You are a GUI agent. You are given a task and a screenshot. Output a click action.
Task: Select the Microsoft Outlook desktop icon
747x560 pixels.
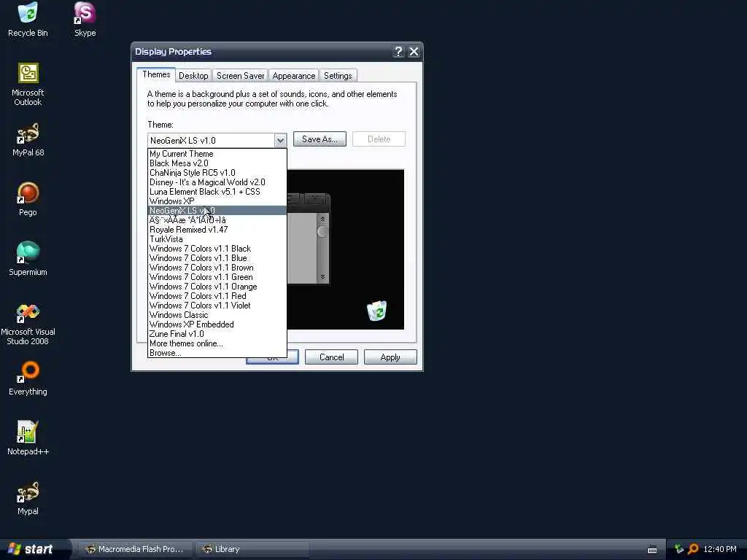tap(28, 85)
